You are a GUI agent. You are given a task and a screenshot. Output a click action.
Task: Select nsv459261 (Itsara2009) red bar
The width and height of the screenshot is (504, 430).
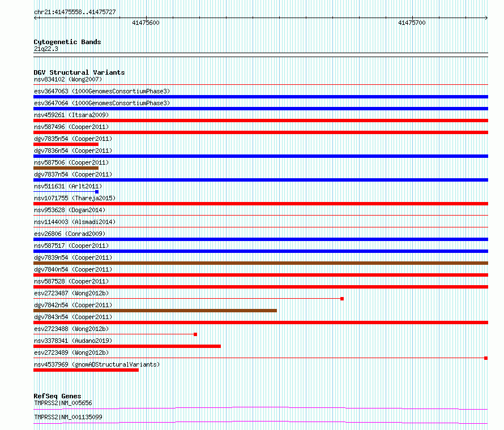point(260,121)
